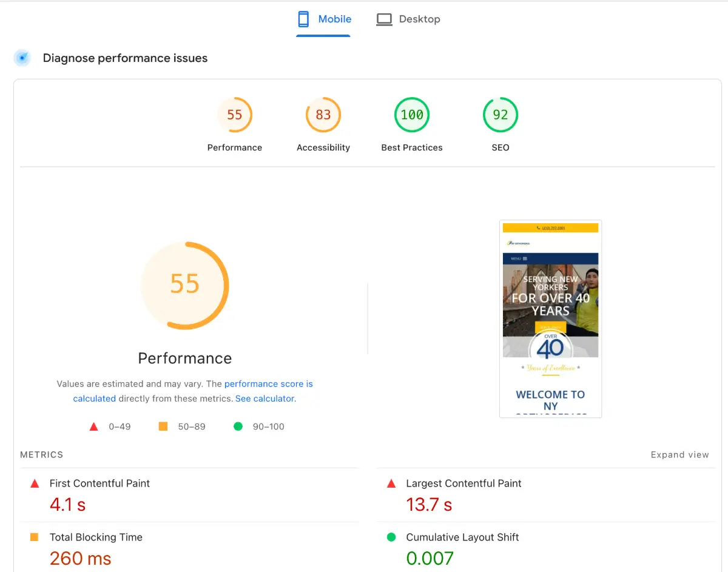Click the 0–49 legend text
The image size is (728, 572).
120,426
